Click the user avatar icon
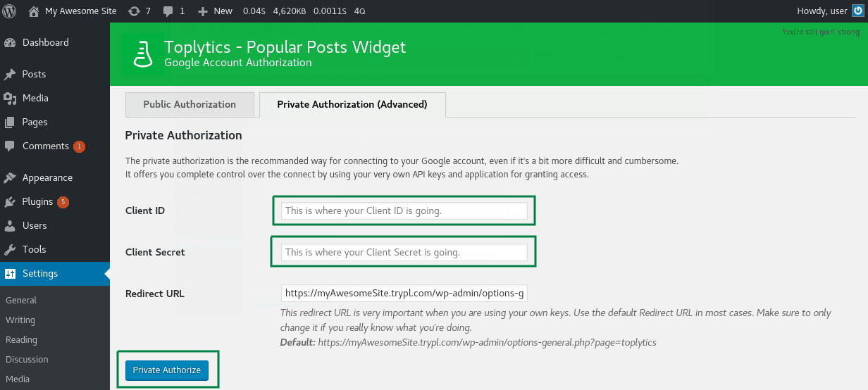This screenshot has width=868, height=390. point(857,11)
